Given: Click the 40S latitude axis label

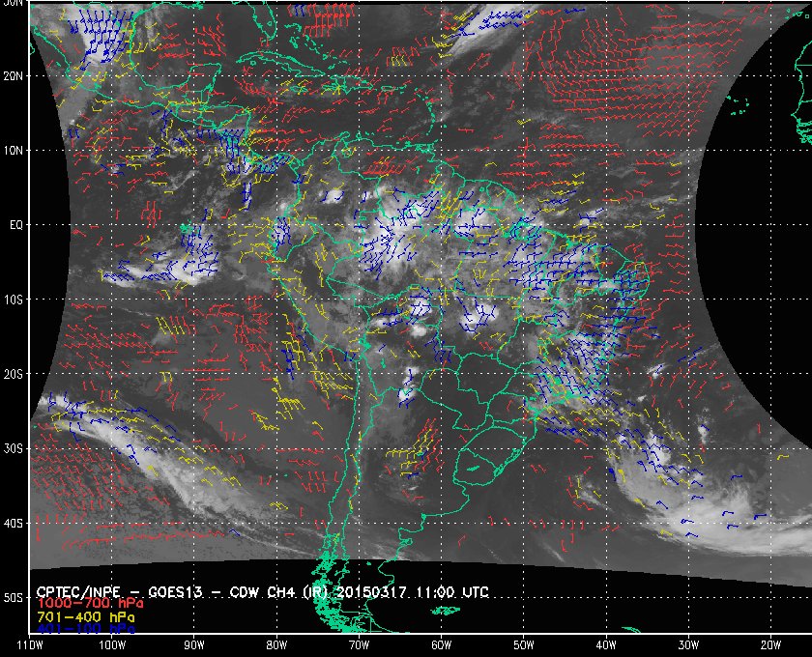Looking at the screenshot, I should pyautogui.click(x=13, y=524).
